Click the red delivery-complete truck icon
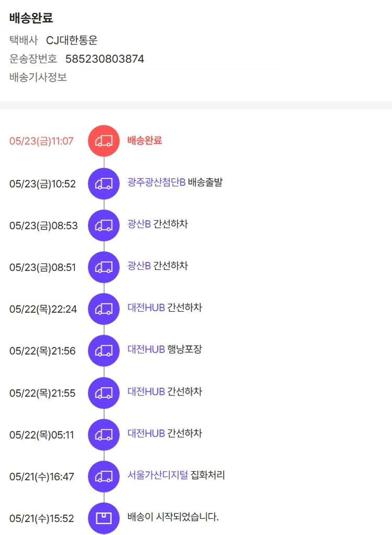The image size is (392, 535). [x=104, y=141]
